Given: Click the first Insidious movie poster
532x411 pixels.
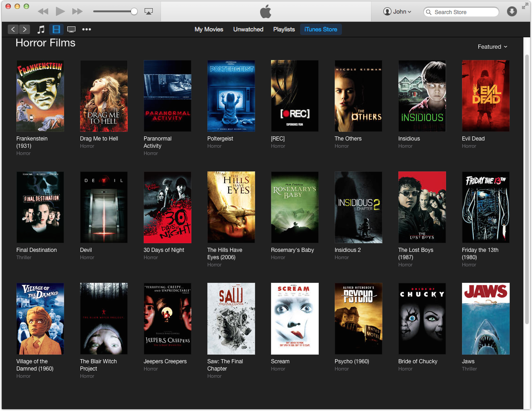Looking at the screenshot, I should (422, 96).
